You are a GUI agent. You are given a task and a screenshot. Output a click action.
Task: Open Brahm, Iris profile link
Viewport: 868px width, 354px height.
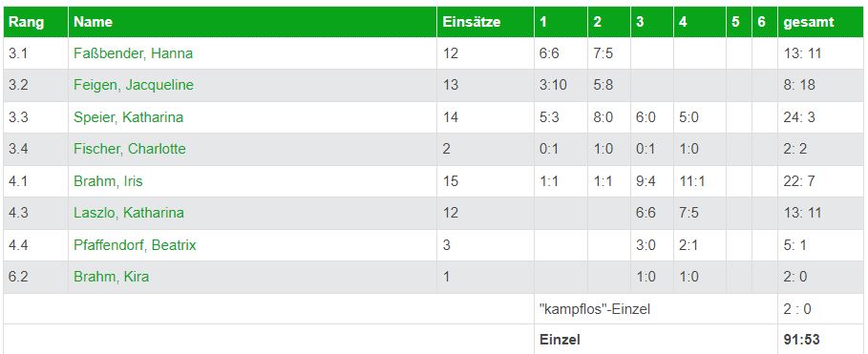pyautogui.click(x=108, y=181)
